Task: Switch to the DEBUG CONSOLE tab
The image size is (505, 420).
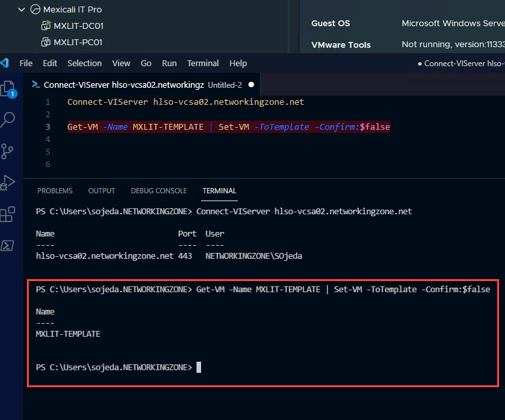Action: (x=159, y=191)
